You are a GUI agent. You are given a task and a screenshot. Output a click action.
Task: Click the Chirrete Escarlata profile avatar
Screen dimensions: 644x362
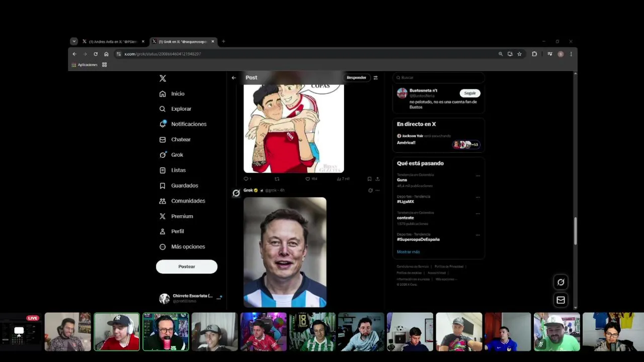(165, 299)
